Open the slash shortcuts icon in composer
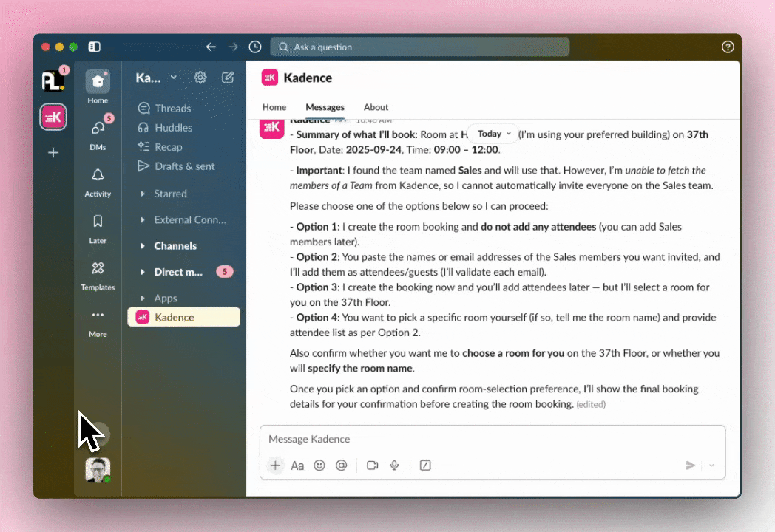 425,465
